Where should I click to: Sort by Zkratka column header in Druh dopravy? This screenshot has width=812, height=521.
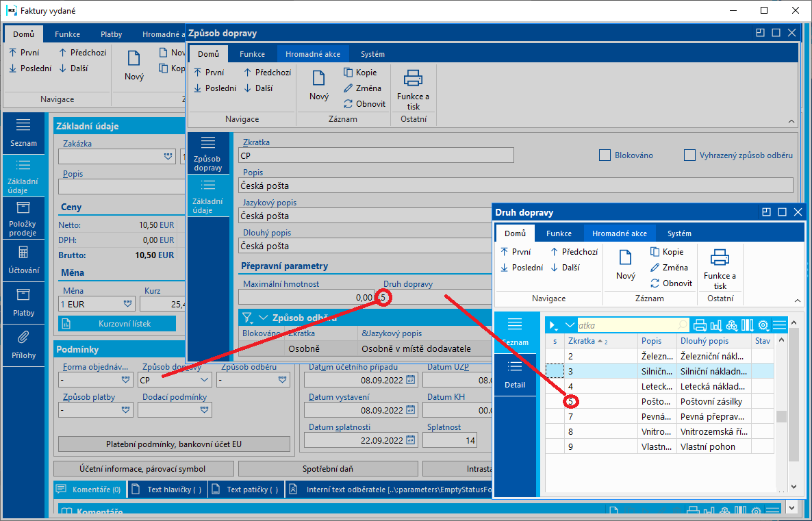point(600,341)
